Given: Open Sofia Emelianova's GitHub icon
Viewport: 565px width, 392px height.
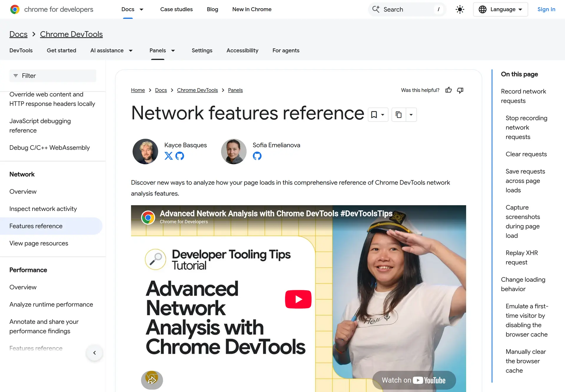Looking at the screenshot, I should 257,156.
